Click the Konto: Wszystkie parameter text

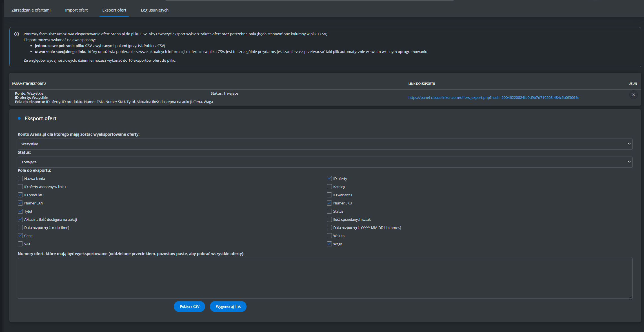coord(29,93)
